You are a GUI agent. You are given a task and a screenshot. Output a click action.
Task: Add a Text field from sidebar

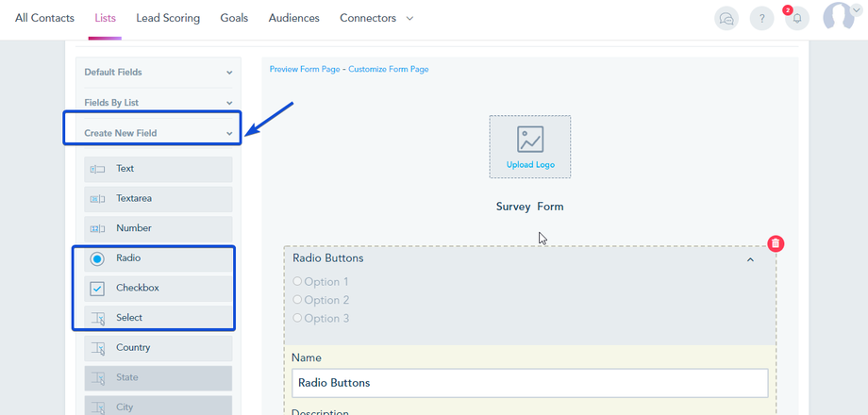coord(155,169)
